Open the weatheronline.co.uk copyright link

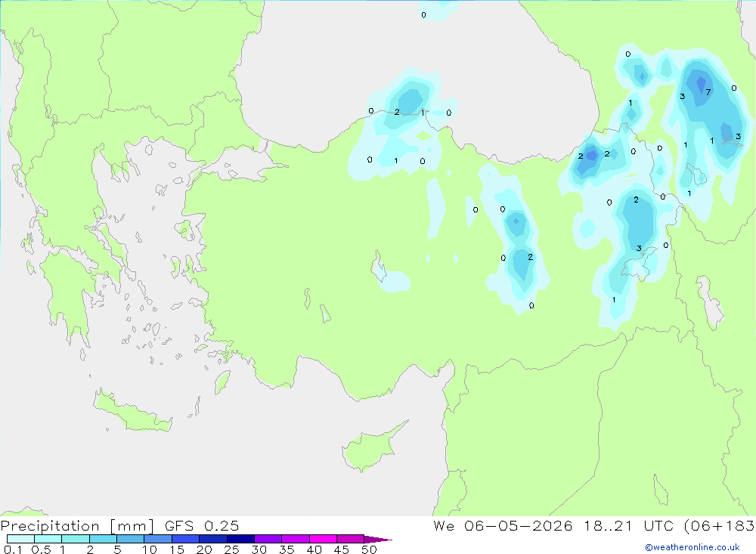point(692,547)
